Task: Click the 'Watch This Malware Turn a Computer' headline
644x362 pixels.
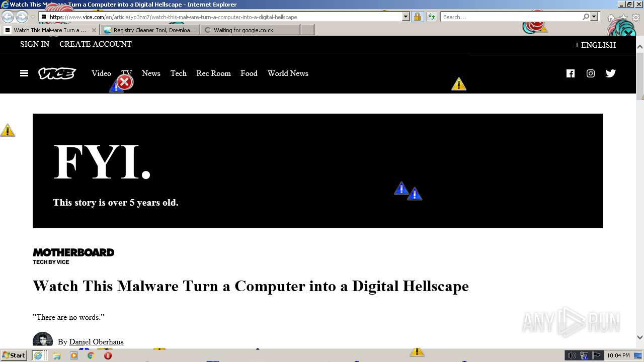Action: tap(251, 286)
